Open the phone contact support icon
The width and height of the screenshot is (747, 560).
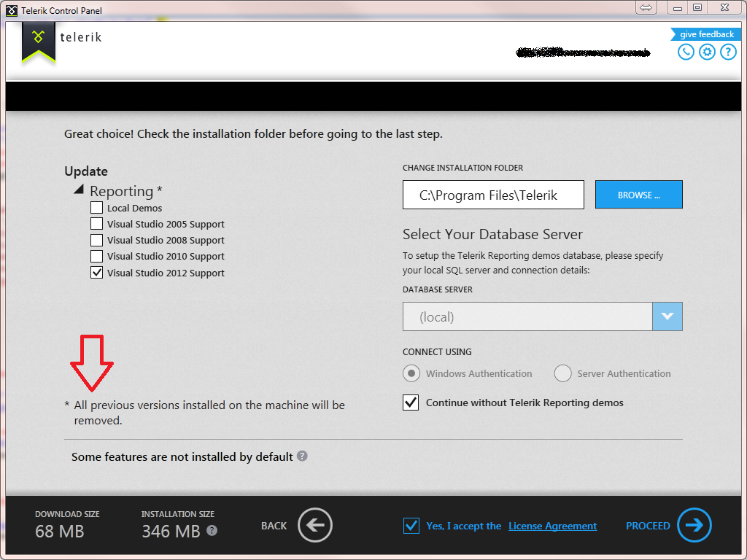tap(686, 52)
